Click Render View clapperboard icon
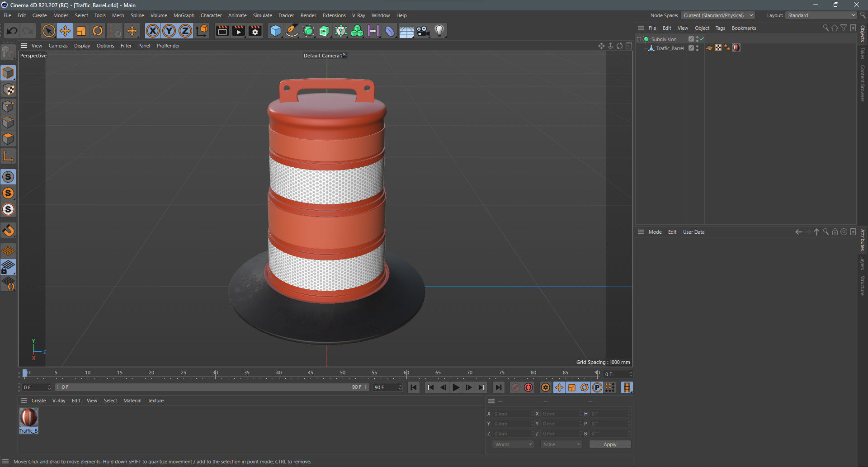868x467 pixels. click(222, 31)
